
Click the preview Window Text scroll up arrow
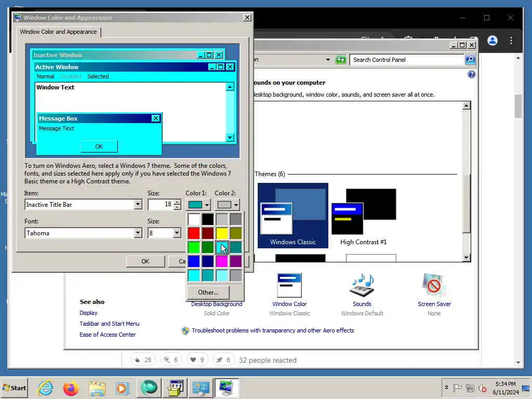(x=230, y=87)
